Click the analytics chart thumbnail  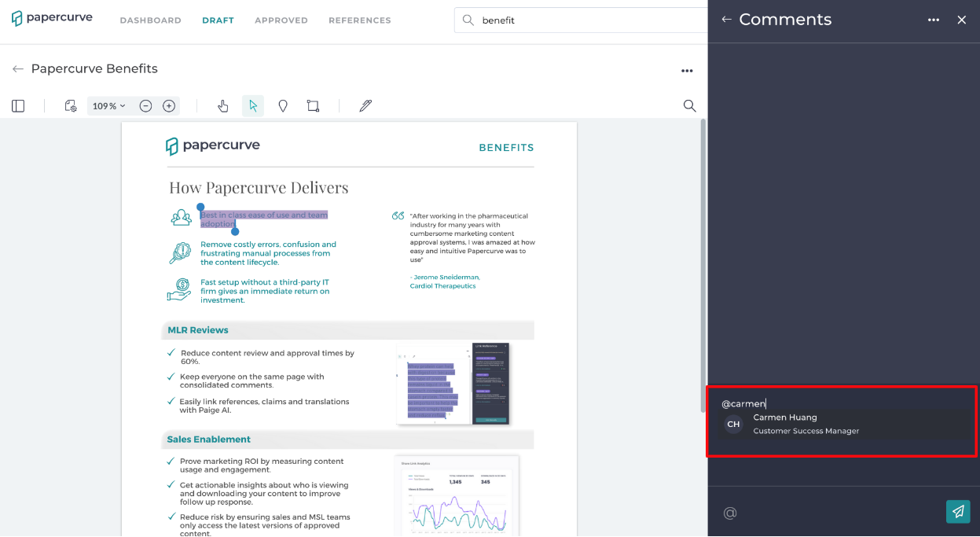click(x=457, y=495)
